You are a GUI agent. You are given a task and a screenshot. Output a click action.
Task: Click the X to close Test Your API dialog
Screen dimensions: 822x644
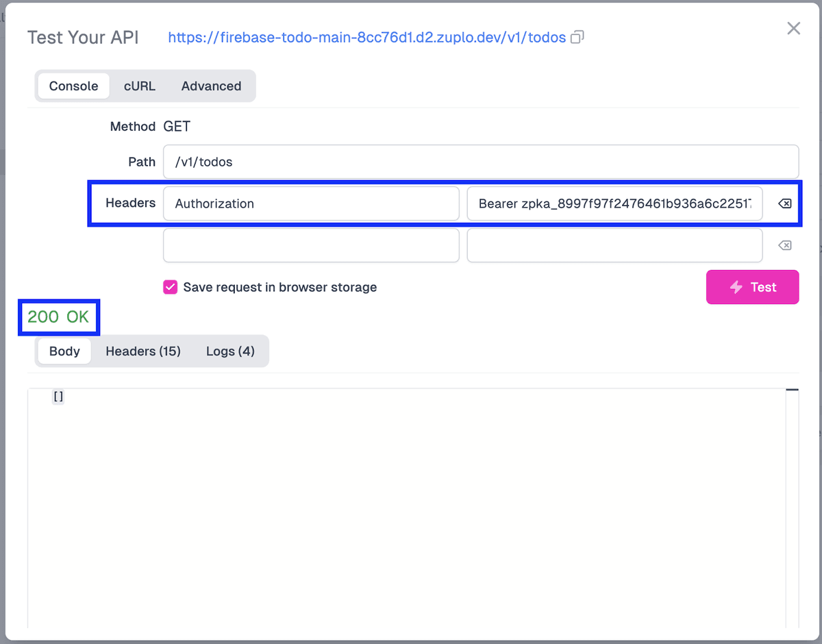793,28
